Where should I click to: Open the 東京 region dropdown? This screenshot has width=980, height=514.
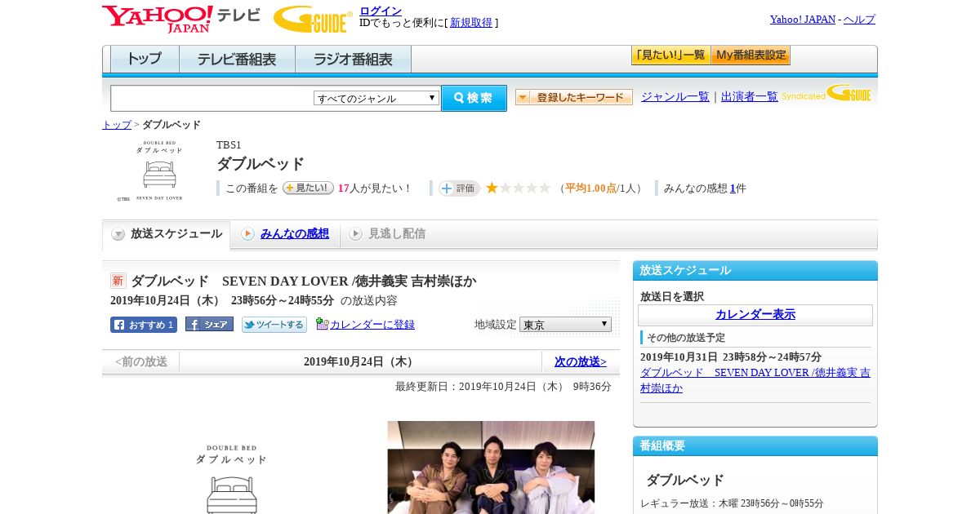point(565,324)
